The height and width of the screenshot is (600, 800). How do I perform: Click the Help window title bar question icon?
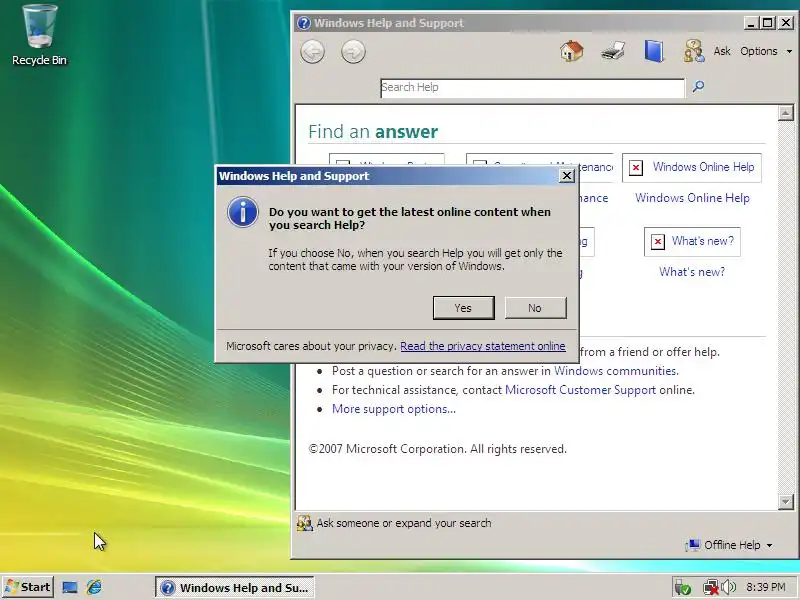tap(304, 23)
